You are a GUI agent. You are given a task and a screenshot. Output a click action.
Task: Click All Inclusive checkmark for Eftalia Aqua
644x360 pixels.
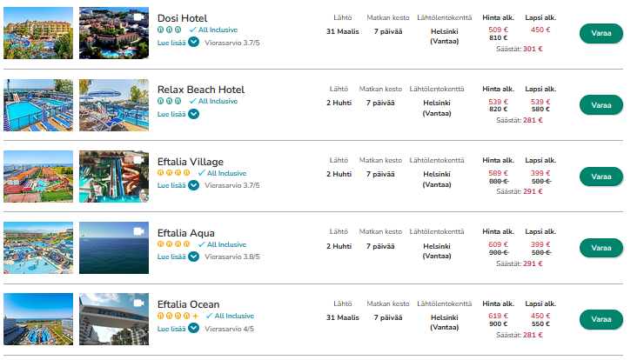(x=201, y=244)
